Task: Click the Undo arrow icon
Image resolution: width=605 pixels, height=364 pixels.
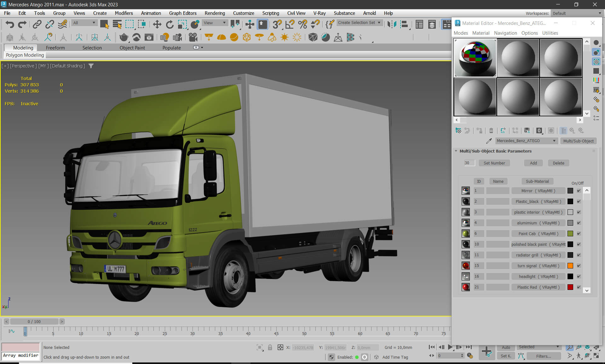Action: click(x=10, y=24)
